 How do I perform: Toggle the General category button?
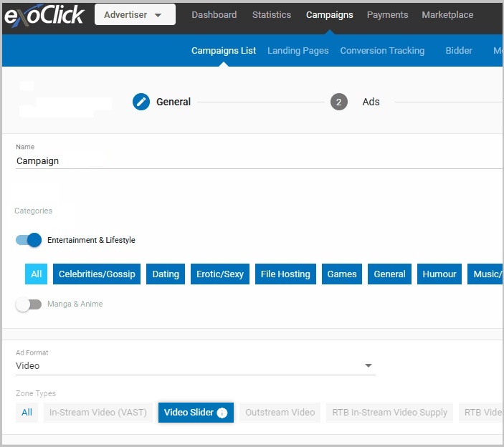pyautogui.click(x=389, y=274)
